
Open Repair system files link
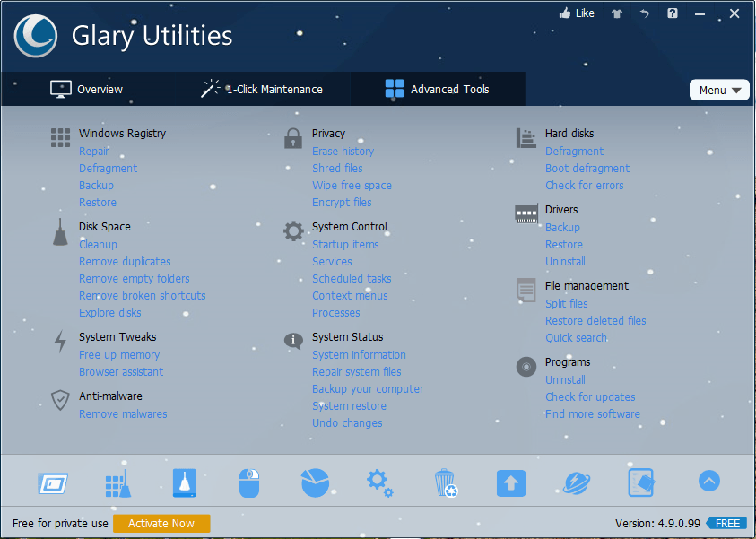coord(356,371)
